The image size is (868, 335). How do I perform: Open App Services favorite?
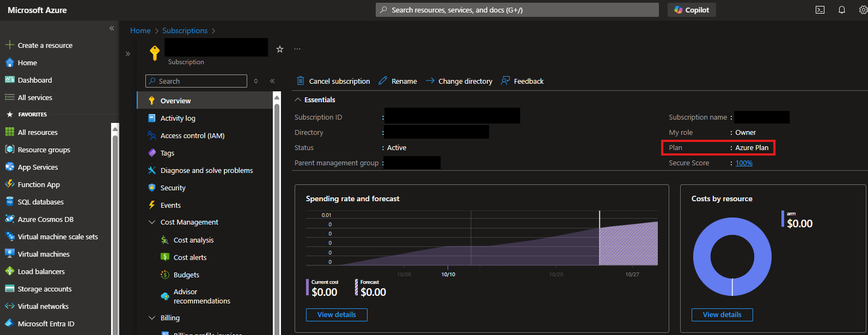[x=38, y=167]
